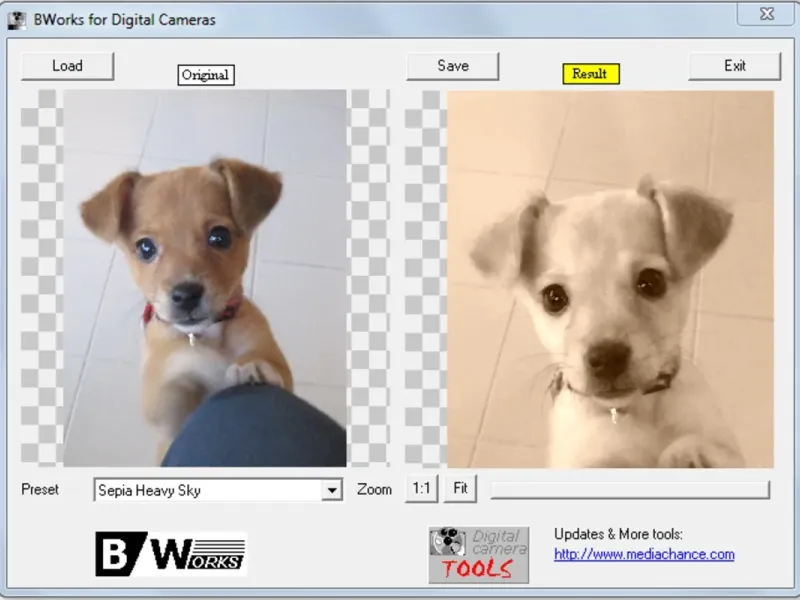
Task: Click the BWorks app icon in title bar
Action: click(x=17, y=20)
